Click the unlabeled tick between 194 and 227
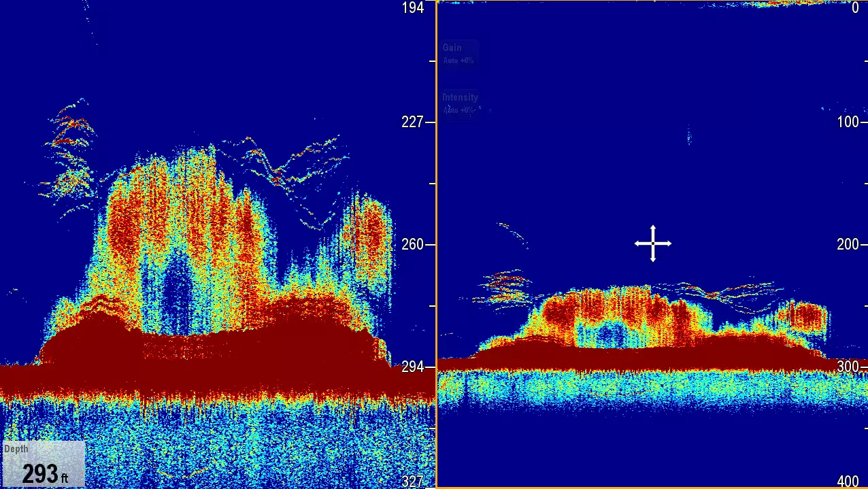Viewport: 868px width, 489px height. tap(432, 61)
